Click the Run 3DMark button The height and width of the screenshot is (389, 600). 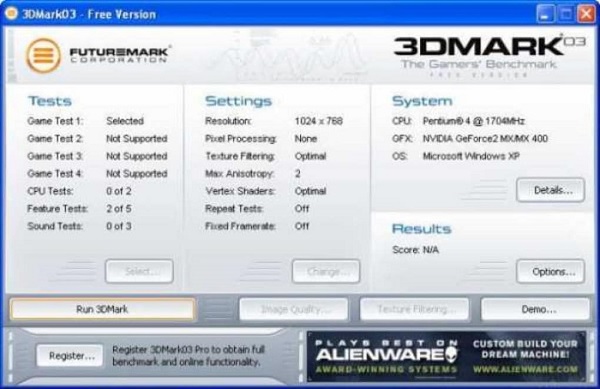(103, 309)
